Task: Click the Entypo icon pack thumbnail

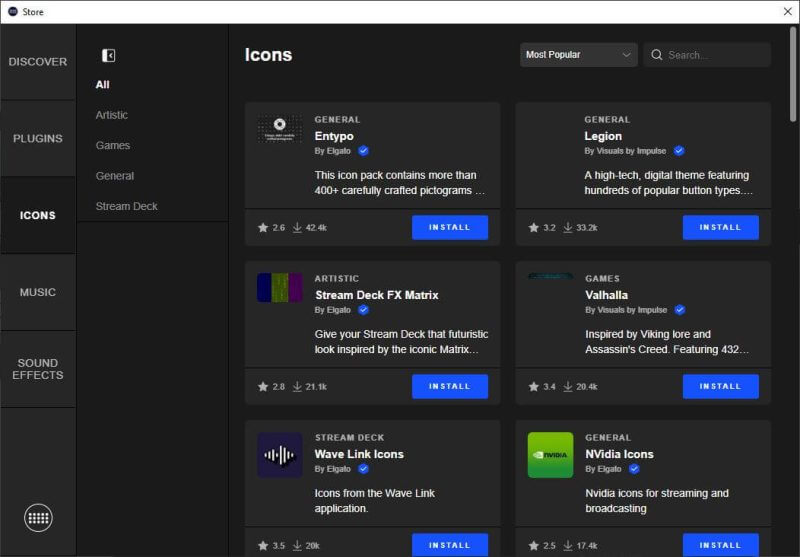Action: tap(280, 129)
